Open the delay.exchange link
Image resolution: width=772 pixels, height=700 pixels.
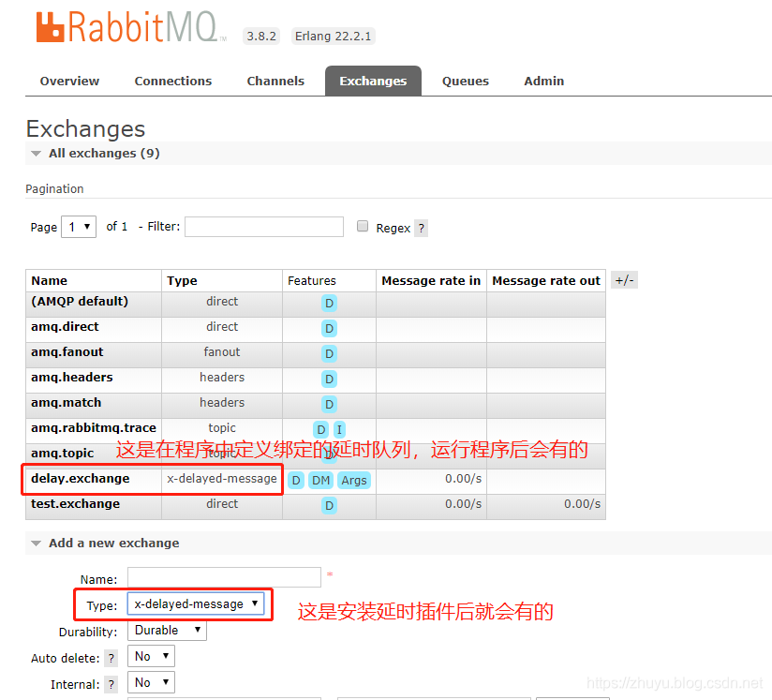click(x=81, y=479)
